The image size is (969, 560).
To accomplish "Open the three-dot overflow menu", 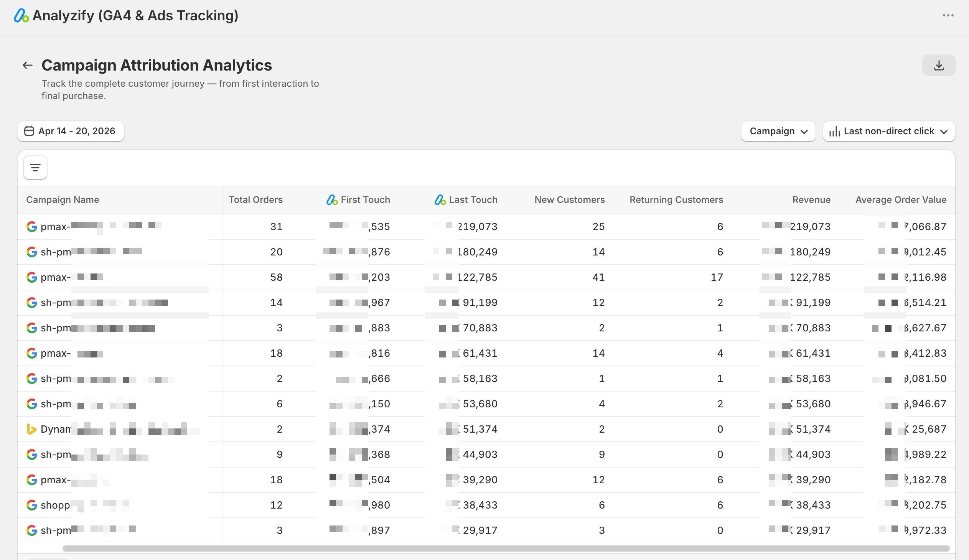I will [x=948, y=15].
